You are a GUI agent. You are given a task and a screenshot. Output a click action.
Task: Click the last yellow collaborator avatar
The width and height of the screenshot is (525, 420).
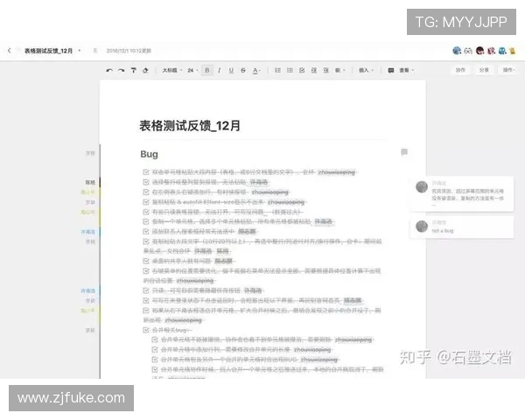(513, 51)
